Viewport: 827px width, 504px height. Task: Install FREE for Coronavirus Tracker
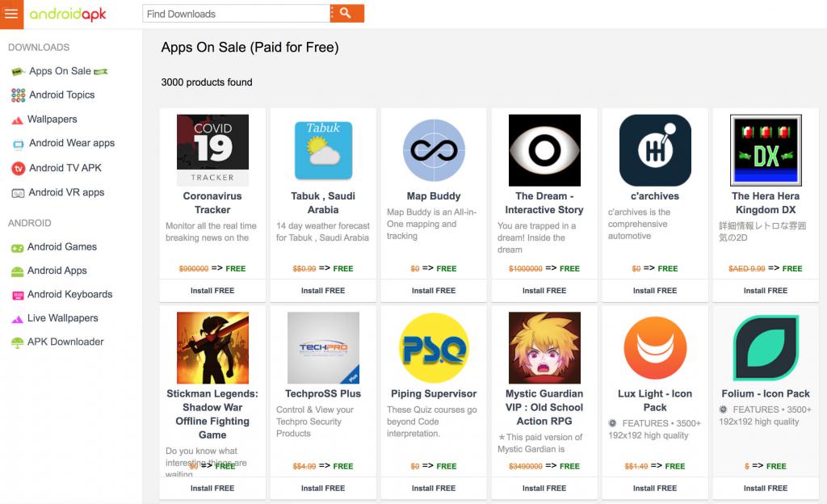point(212,291)
